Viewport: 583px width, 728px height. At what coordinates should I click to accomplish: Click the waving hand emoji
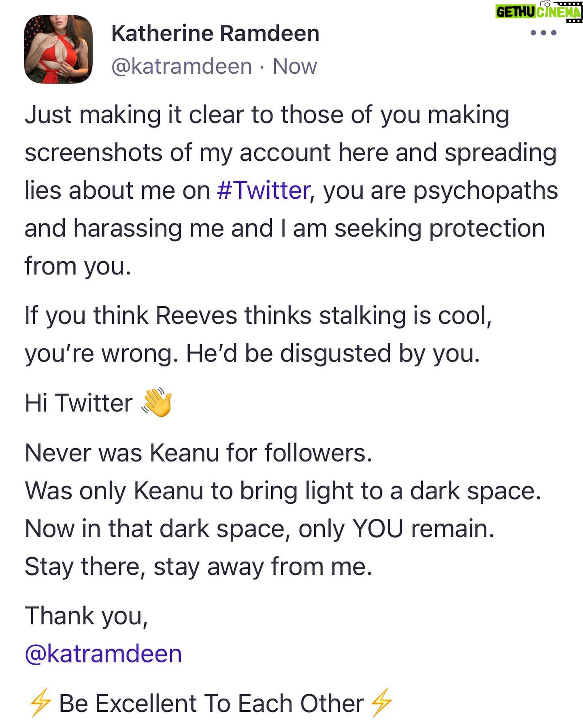pos(157,403)
